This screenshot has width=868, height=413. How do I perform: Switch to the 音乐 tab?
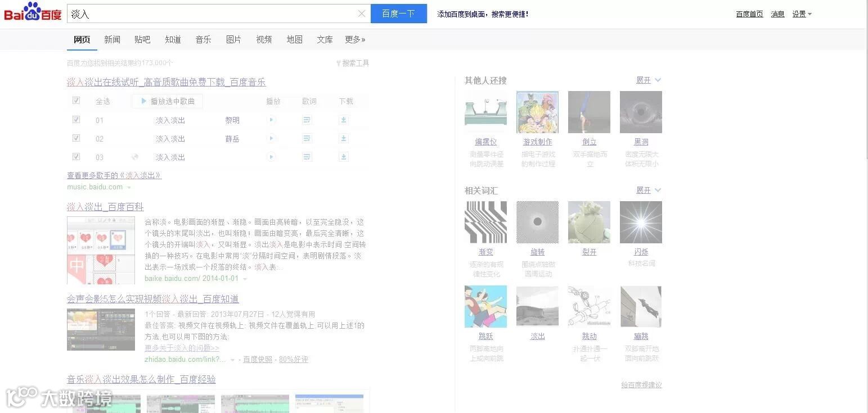(203, 39)
